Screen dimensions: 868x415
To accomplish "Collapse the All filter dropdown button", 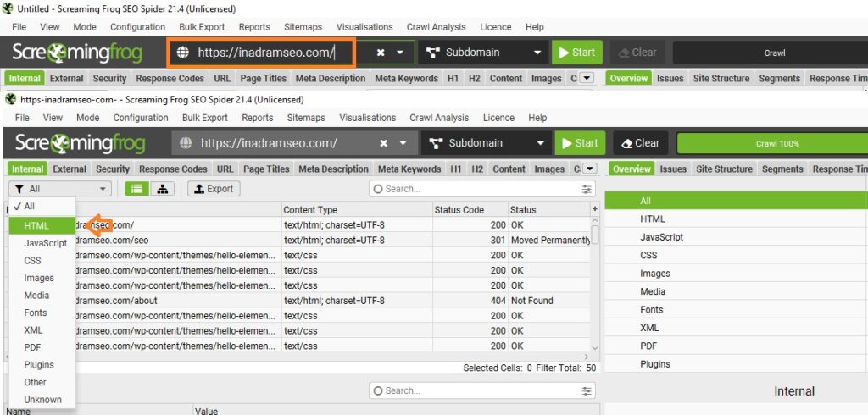I will click(x=60, y=189).
